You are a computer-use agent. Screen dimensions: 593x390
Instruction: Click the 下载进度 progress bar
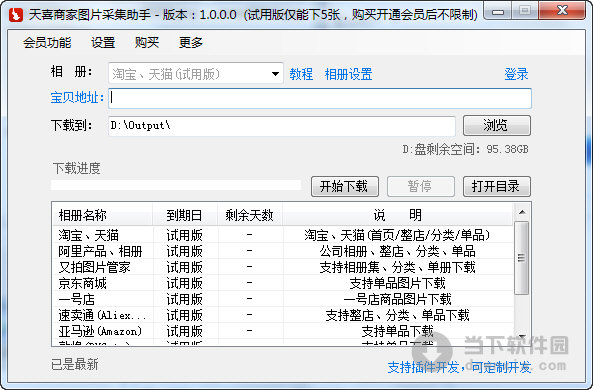pos(176,185)
